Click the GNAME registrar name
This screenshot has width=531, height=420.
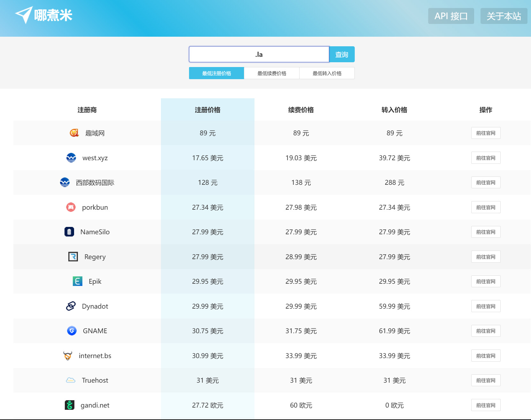95,331
